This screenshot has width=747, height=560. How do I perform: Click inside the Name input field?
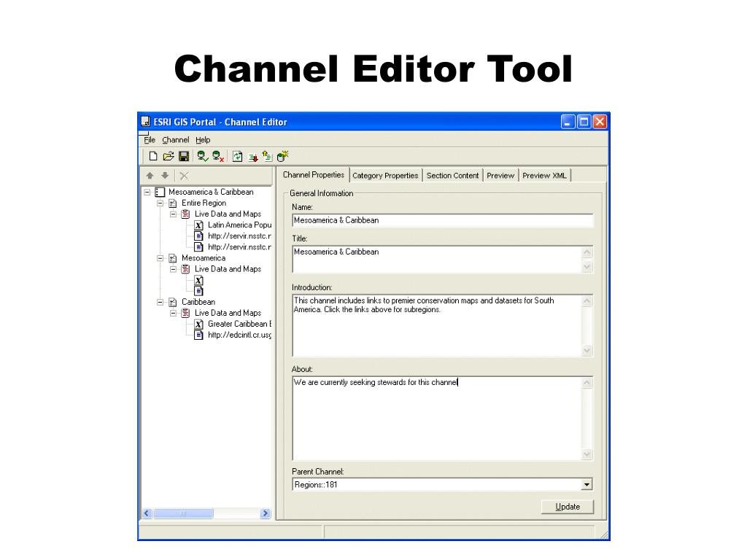pos(443,220)
